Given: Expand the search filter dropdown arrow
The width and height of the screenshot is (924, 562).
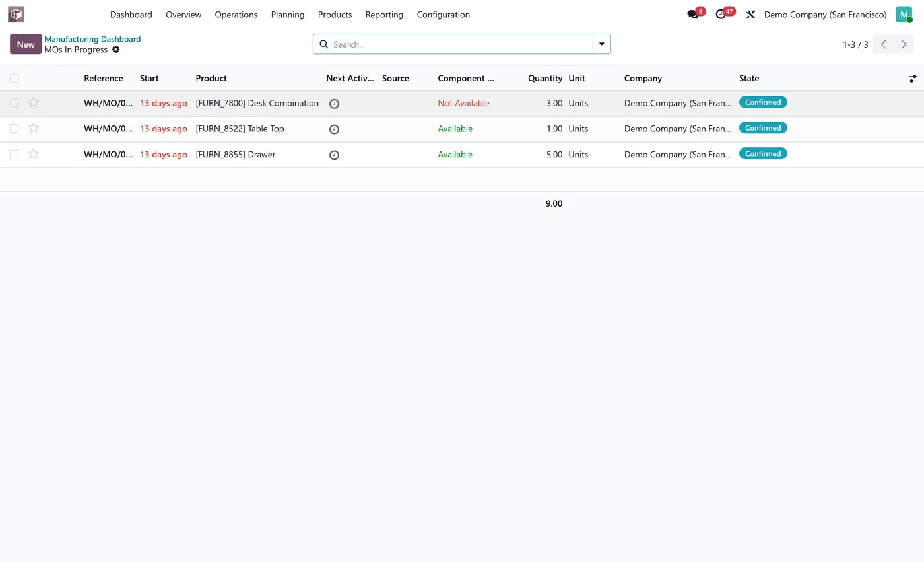Looking at the screenshot, I should pos(602,44).
